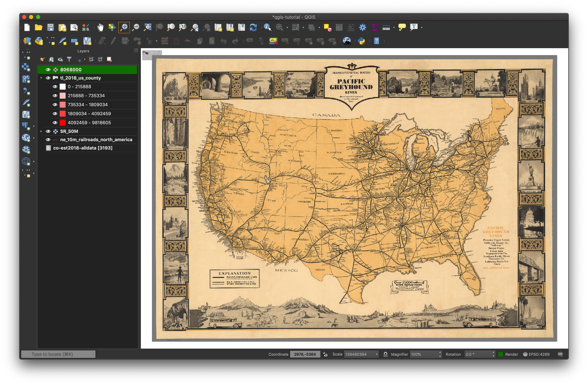Open Text Annotation dropdown arrow
Screen dimensions: 588x385
422,28
